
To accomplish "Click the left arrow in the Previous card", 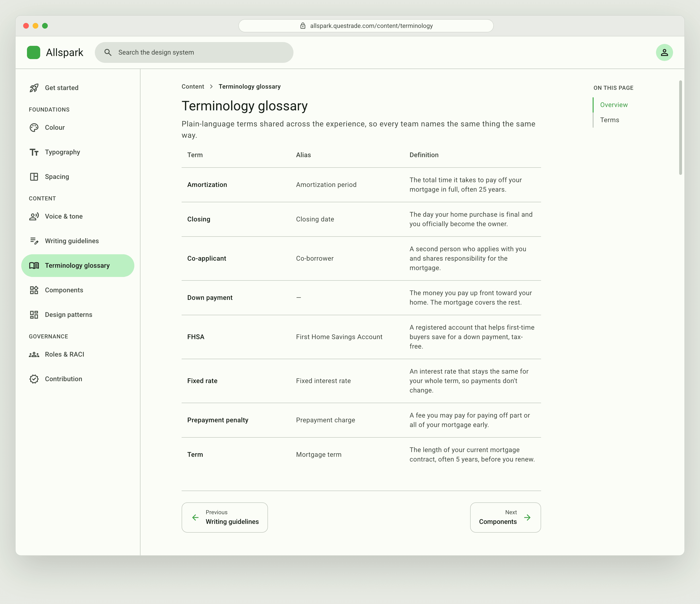I will pos(195,518).
